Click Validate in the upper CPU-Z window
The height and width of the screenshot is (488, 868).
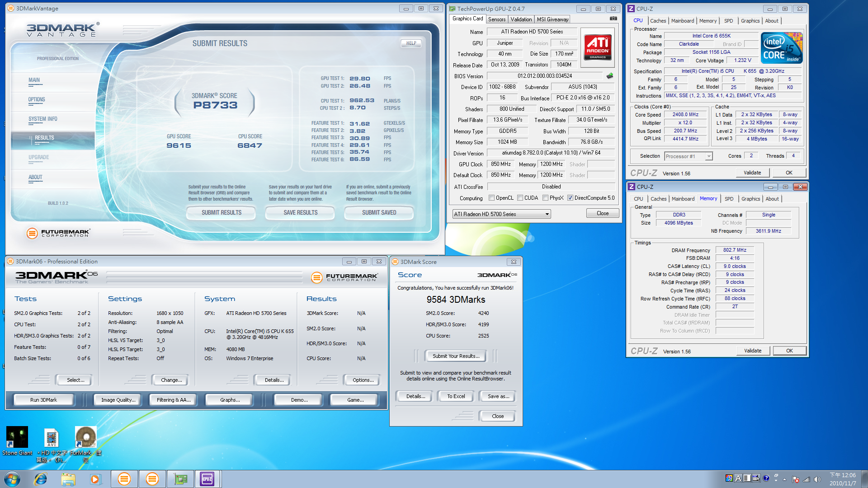tap(752, 173)
